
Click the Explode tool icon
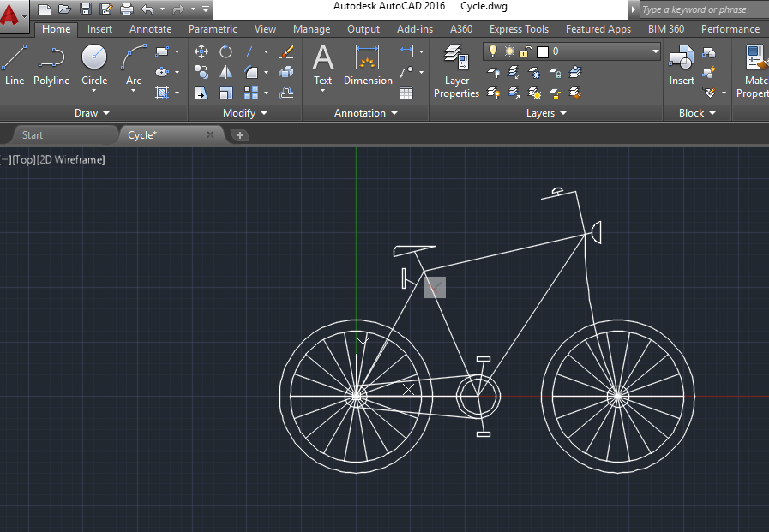(286, 72)
